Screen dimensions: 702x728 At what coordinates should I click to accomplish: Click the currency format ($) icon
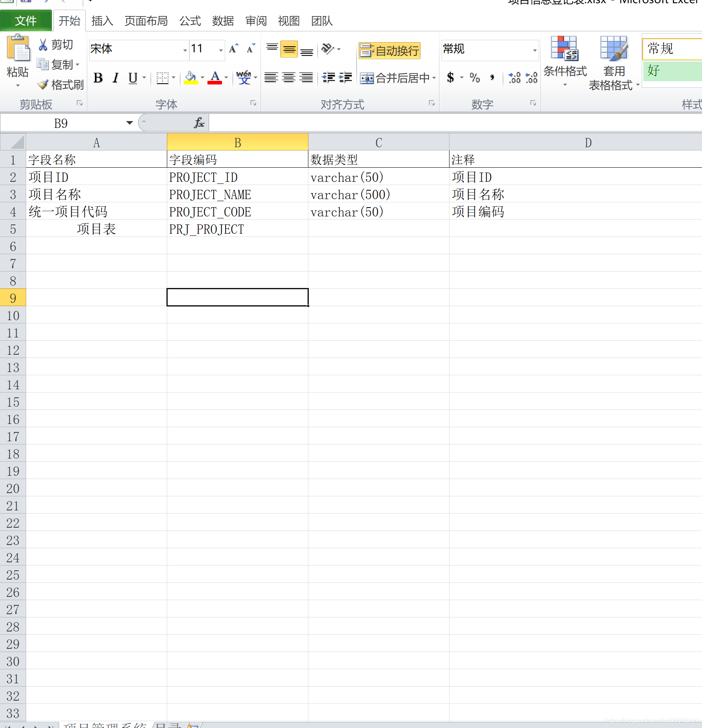(x=451, y=78)
